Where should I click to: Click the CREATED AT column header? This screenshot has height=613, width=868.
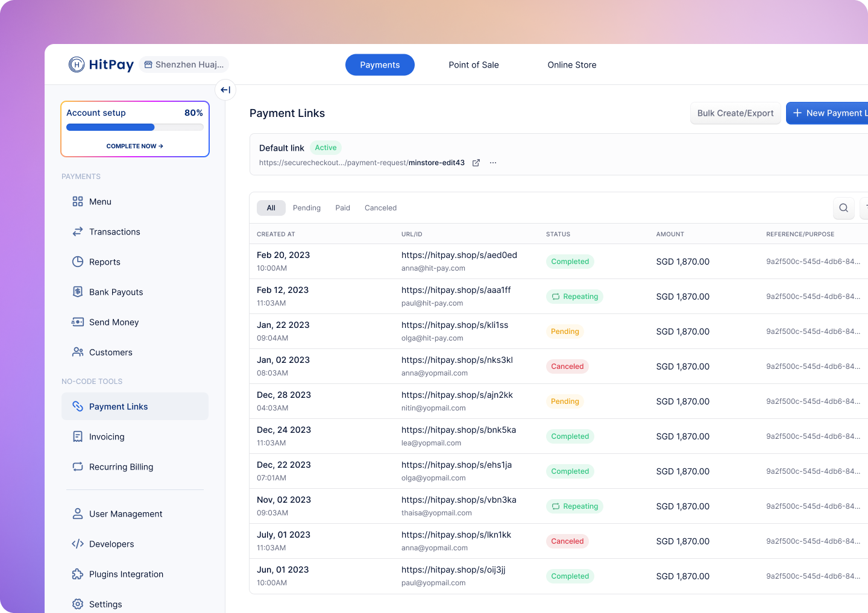(x=276, y=234)
